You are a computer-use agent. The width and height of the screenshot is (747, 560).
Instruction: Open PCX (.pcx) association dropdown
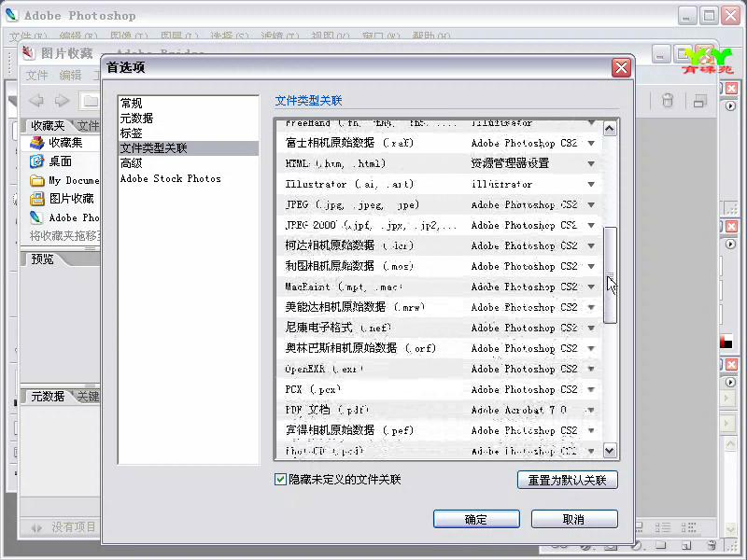(591, 389)
